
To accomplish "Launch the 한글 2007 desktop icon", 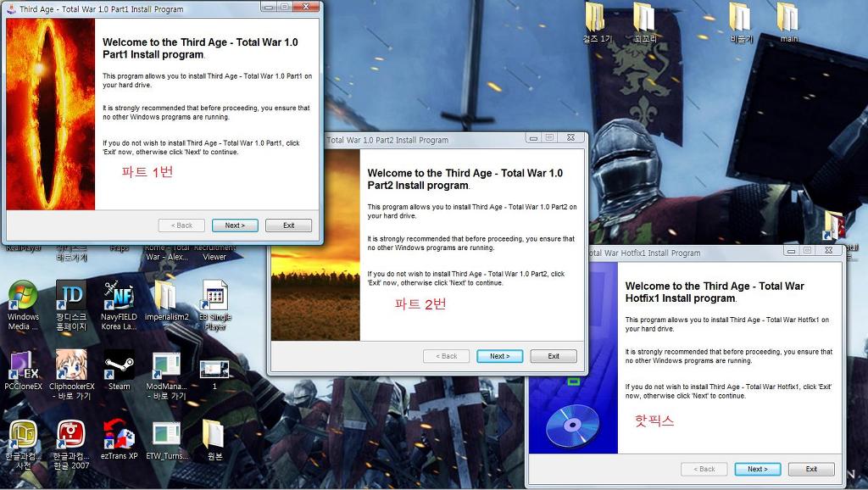I will pos(71,444).
